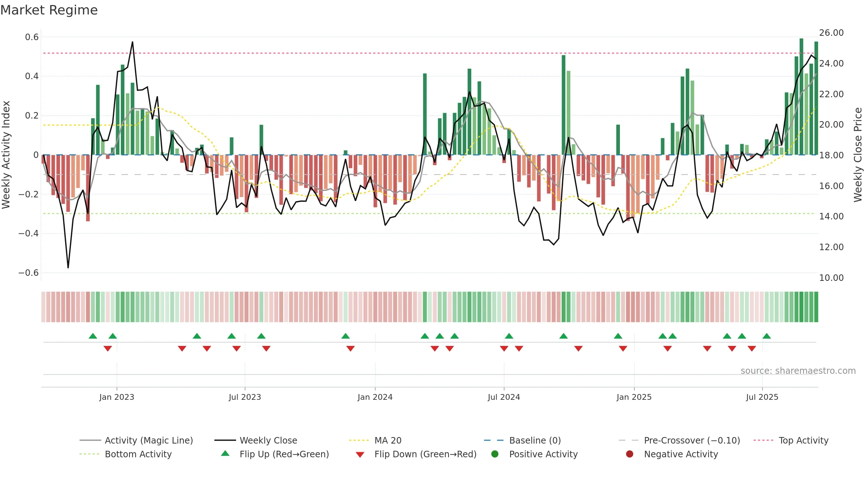Screen dimensions: 868x488
Task: Click first flip-down triangle before Jan 2023
Action: (x=108, y=348)
